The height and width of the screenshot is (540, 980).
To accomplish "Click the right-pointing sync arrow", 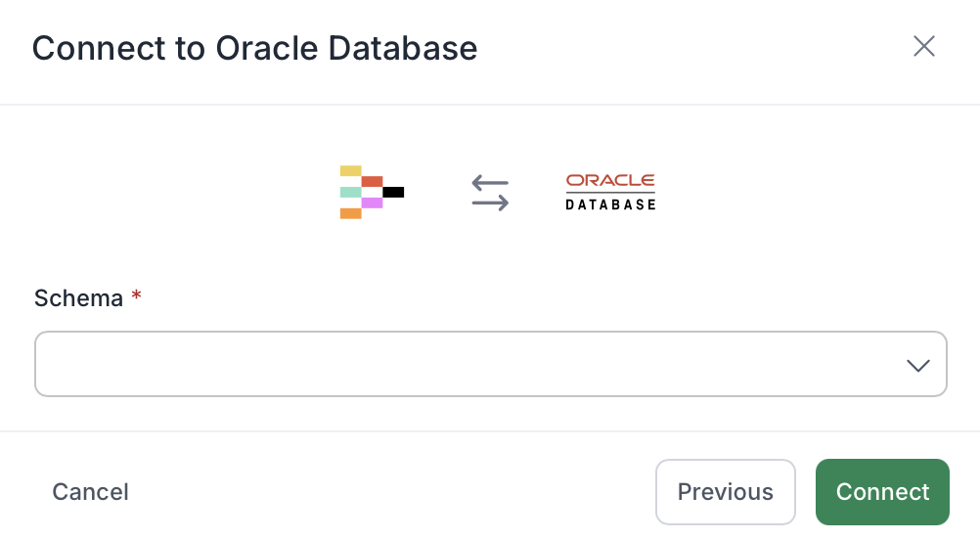I will [490, 202].
